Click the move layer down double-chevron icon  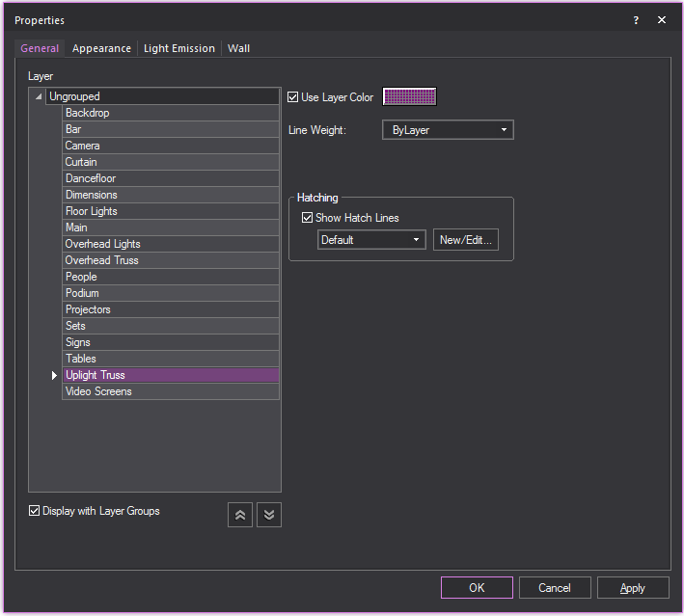pos(269,515)
